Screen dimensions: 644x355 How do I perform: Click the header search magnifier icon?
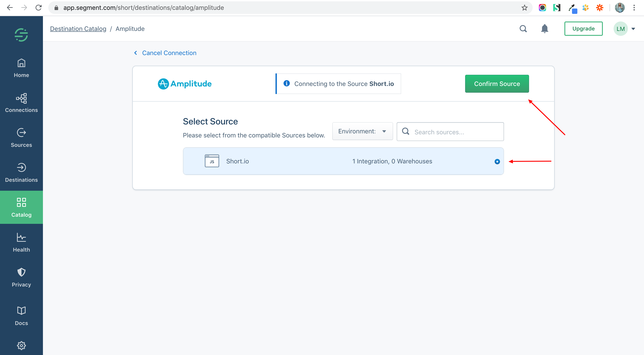tap(523, 29)
